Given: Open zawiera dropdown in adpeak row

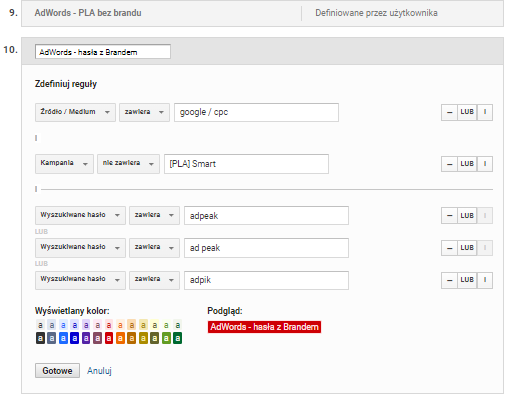Looking at the screenshot, I should point(154,215).
